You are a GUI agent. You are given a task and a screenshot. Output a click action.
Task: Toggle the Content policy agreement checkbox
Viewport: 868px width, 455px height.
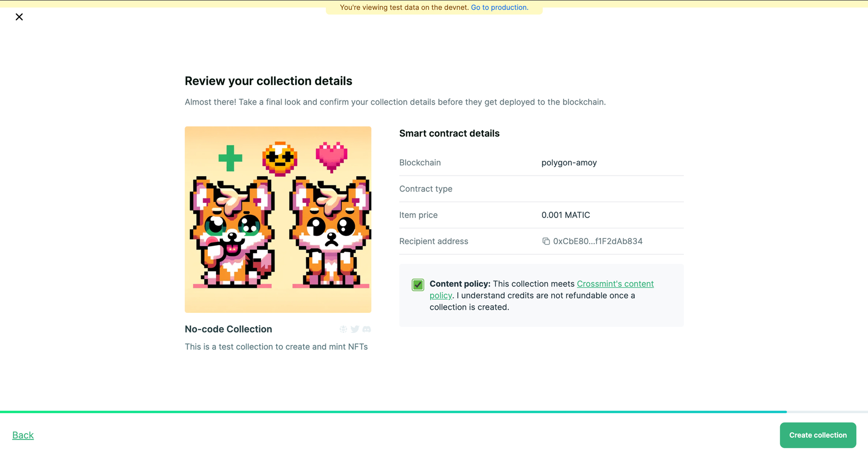tap(418, 284)
